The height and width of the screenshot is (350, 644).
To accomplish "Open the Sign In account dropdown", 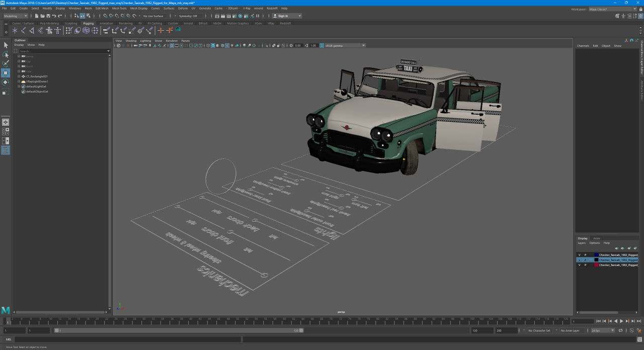I will [x=287, y=16].
